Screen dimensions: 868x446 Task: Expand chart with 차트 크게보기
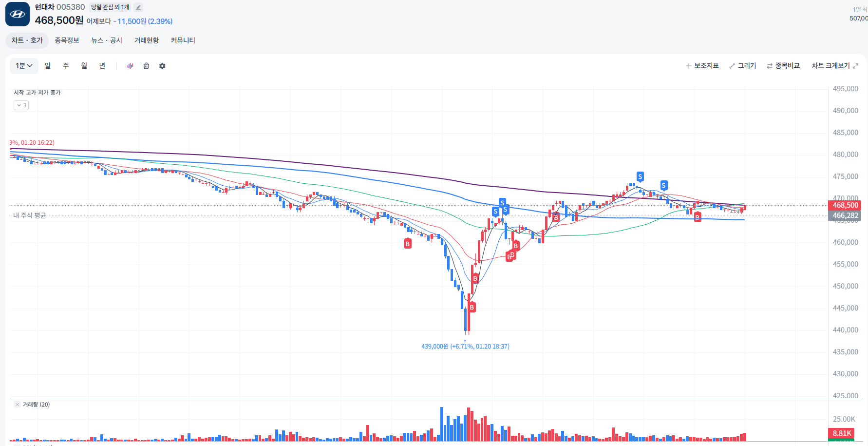click(x=835, y=66)
